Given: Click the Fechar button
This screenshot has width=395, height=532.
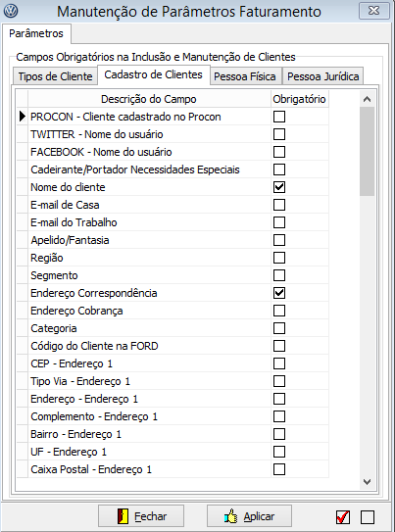Looking at the screenshot, I should (141, 516).
